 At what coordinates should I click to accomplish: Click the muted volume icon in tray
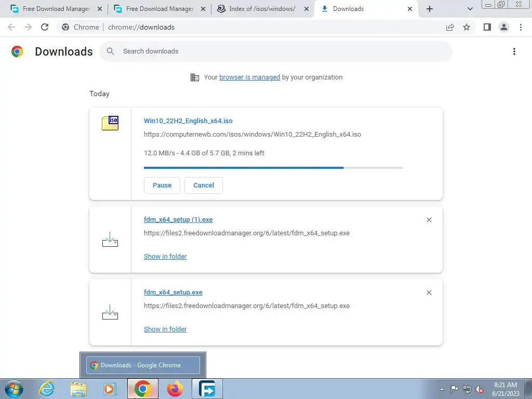pos(480,389)
